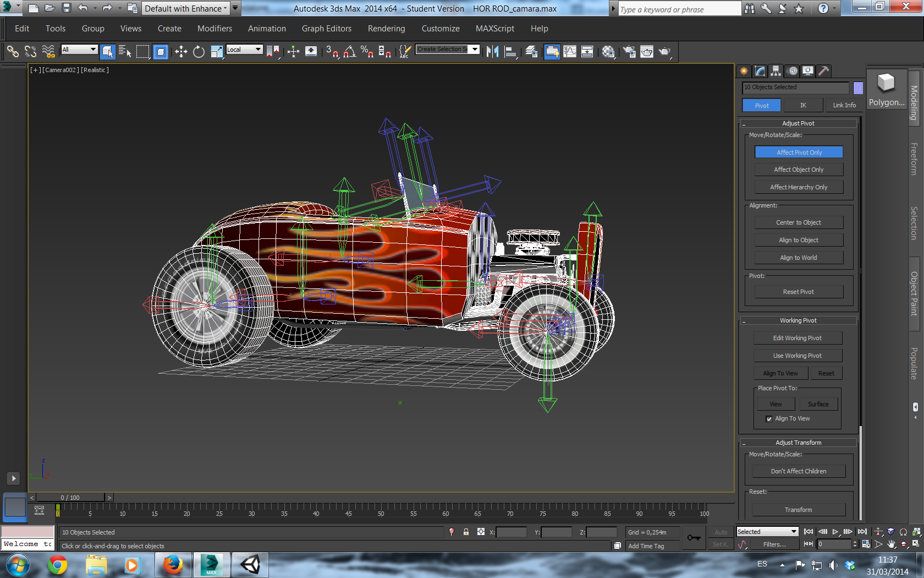Click the time slider 0 / 100 handle

[x=70, y=498]
